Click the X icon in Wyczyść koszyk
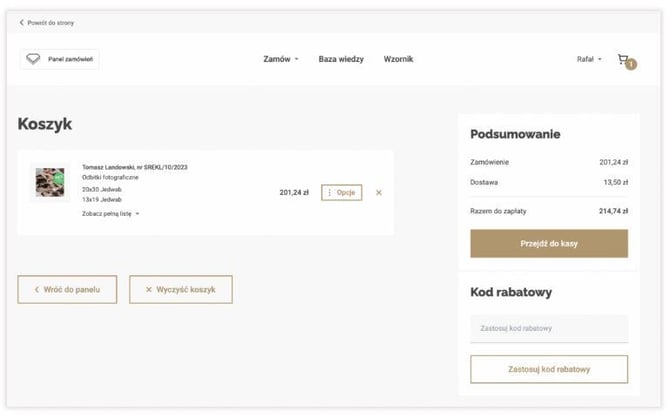Image resolution: width=670 pixels, height=418 pixels. [149, 289]
